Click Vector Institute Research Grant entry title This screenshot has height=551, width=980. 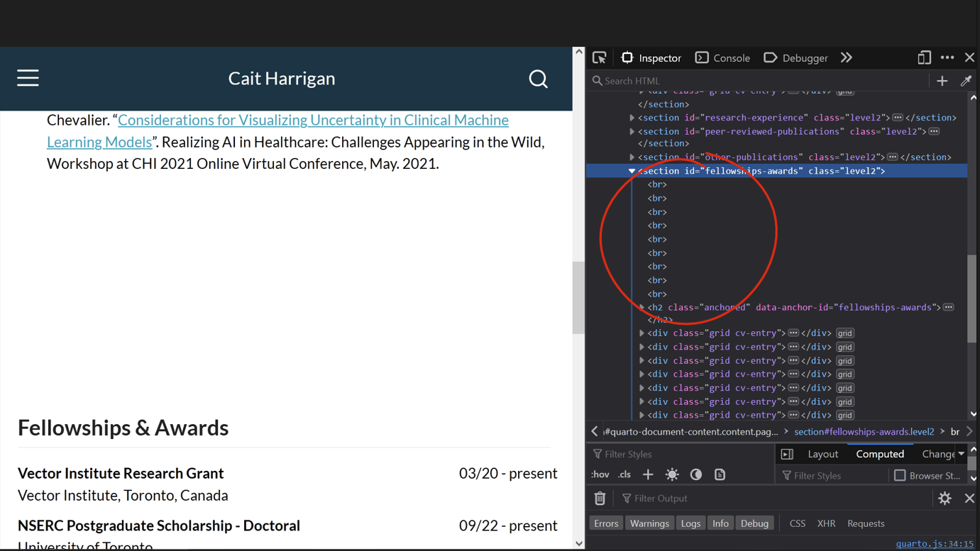(121, 473)
